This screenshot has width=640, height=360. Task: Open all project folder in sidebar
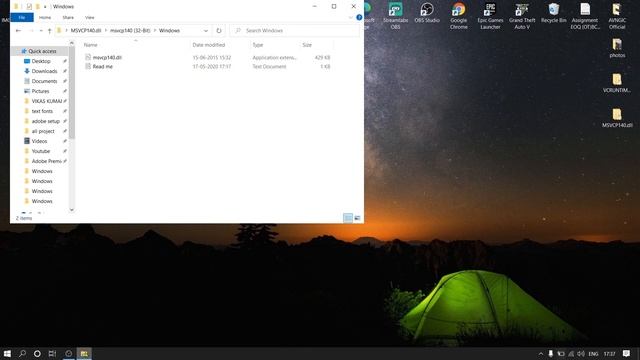pos(43,131)
